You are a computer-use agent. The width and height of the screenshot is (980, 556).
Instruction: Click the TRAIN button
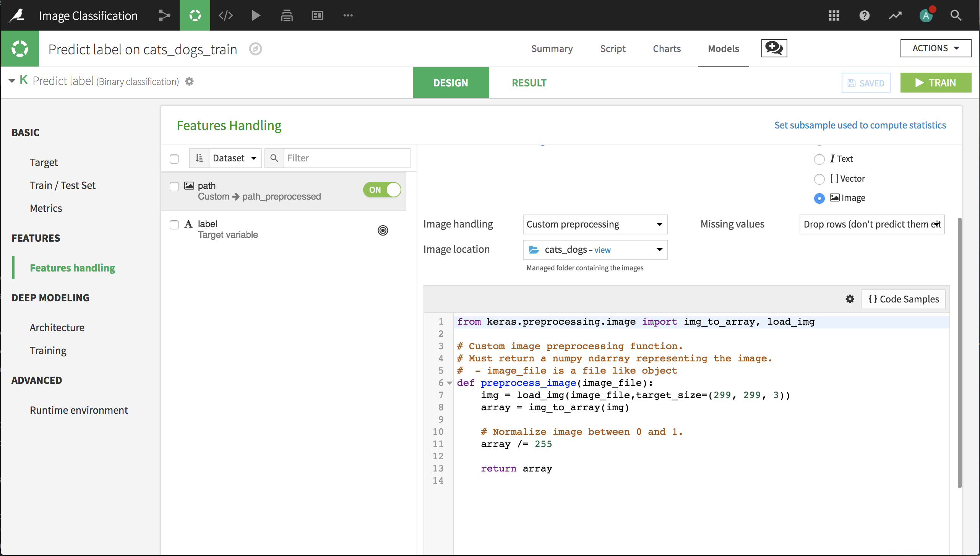pyautogui.click(x=936, y=82)
